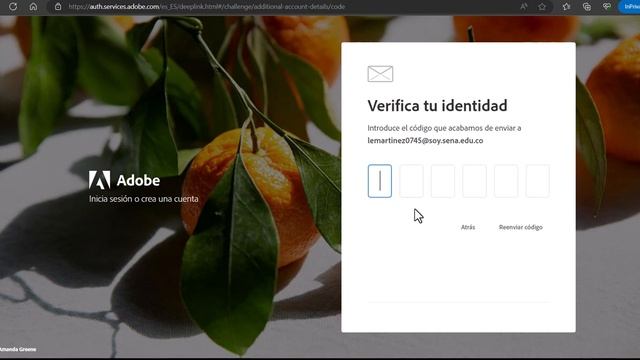Click the auth.services.adobe.com URL in address bar
The width and height of the screenshot is (640, 360).
tap(207, 7)
